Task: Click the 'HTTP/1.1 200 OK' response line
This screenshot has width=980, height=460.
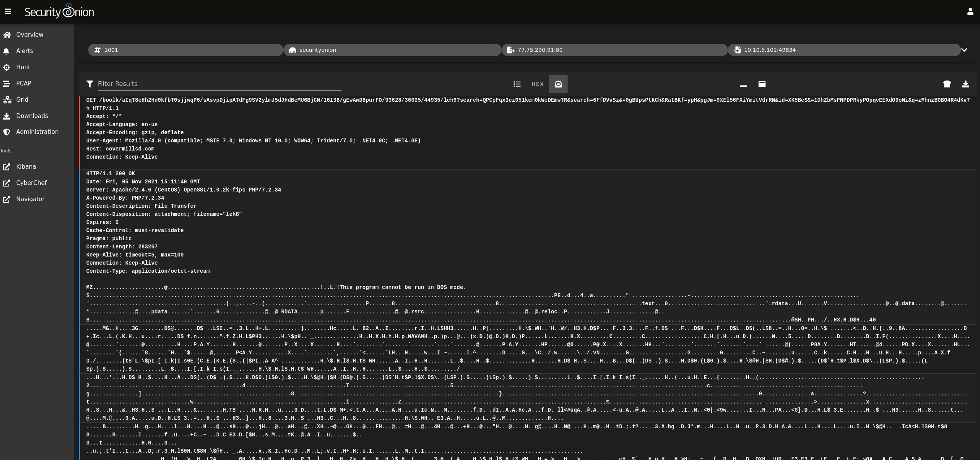Action: point(111,174)
